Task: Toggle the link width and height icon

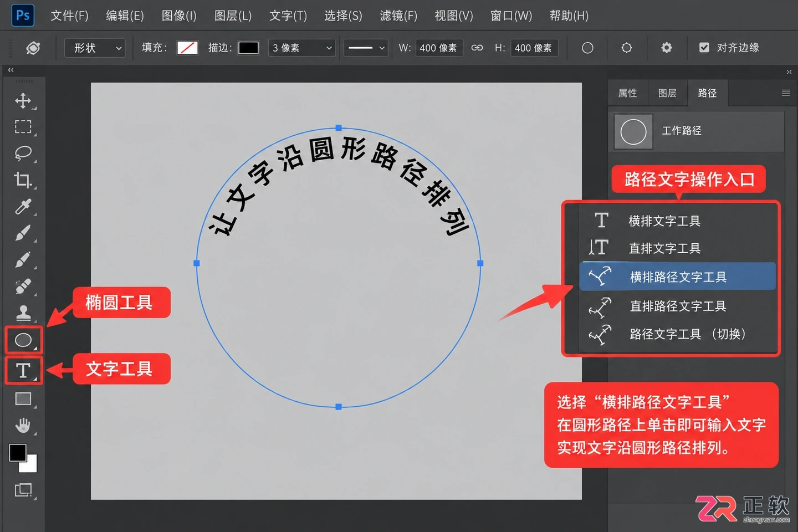Action: click(477, 48)
